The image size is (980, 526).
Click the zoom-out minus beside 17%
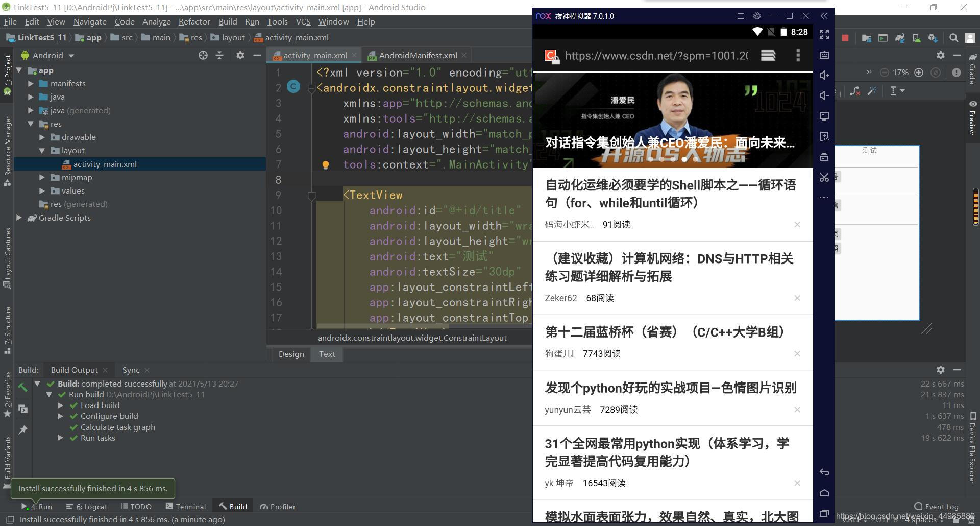tap(885, 73)
